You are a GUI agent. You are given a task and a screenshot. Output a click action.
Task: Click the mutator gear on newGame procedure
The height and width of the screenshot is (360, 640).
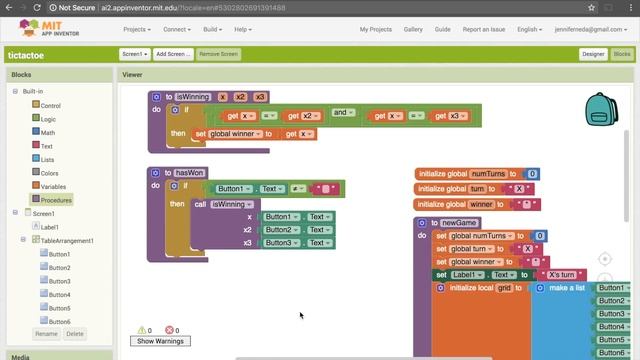click(x=422, y=223)
